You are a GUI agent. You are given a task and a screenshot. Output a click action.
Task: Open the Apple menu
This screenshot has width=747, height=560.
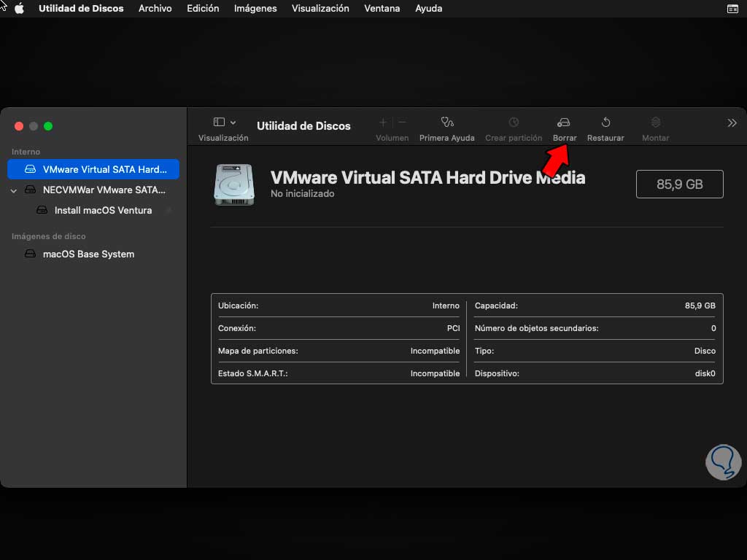pyautogui.click(x=20, y=9)
